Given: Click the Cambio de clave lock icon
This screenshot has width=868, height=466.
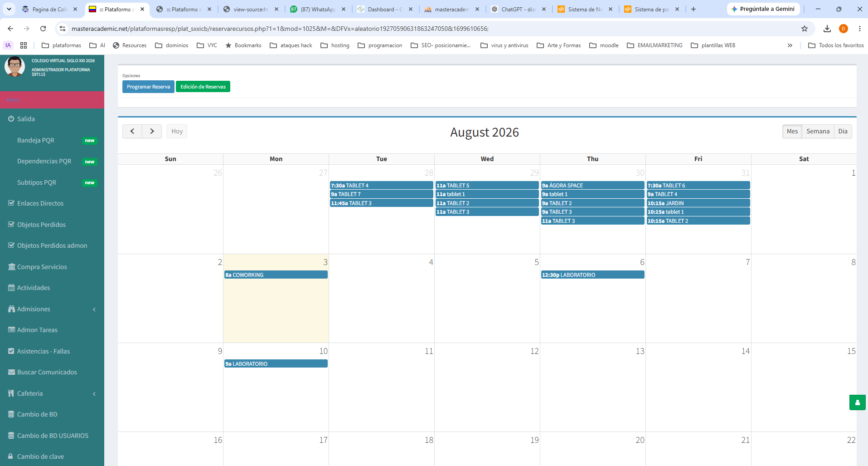Looking at the screenshot, I should click(10, 456).
